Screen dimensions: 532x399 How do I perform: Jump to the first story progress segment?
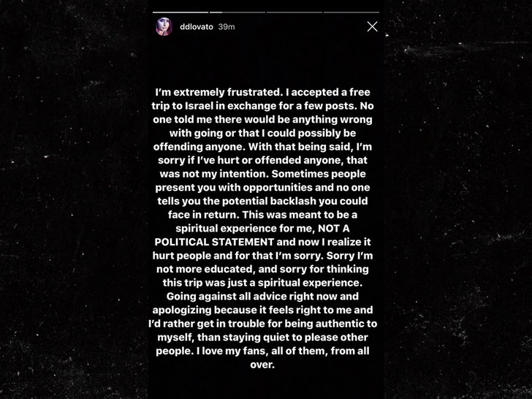click(180, 12)
